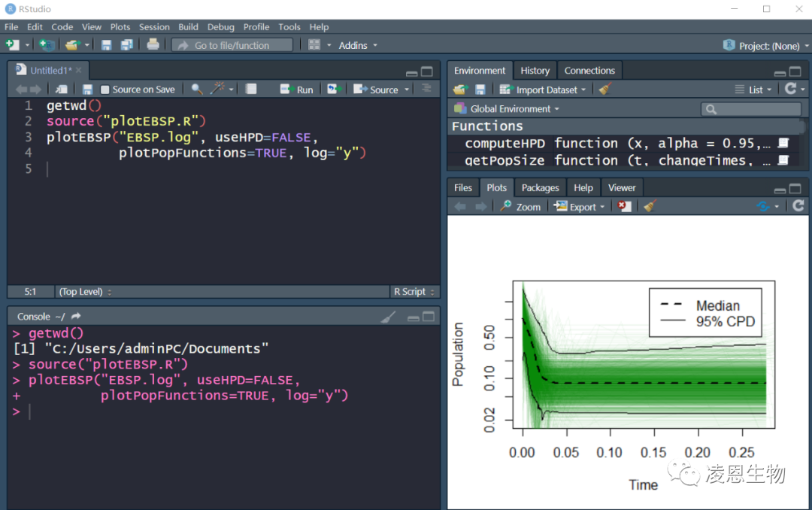Save the workspace in the Environment panel

tap(480, 90)
